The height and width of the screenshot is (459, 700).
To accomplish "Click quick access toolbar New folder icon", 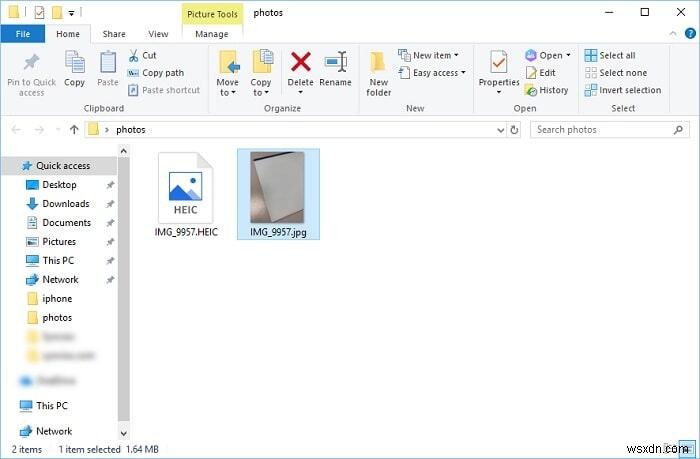I will (57, 13).
